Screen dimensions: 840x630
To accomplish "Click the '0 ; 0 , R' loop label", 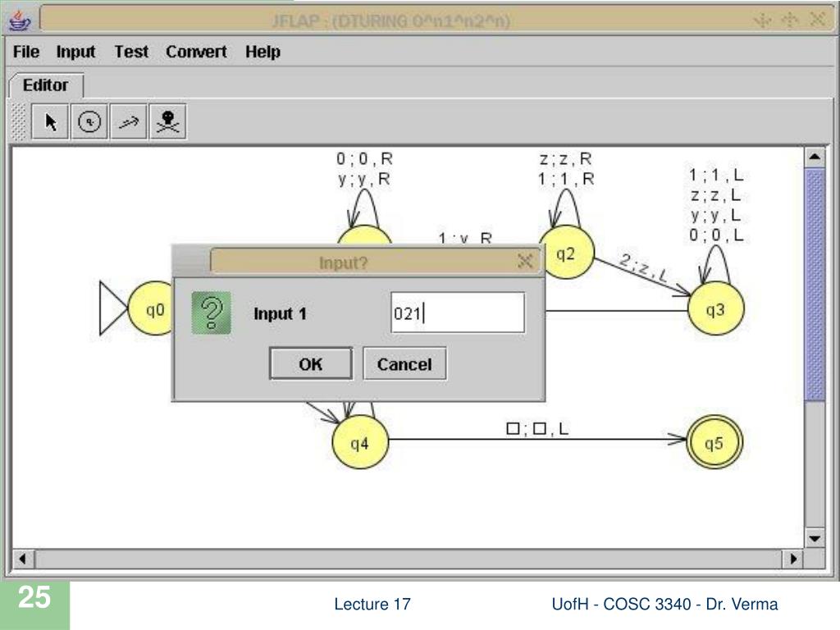I will tap(365, 158).
